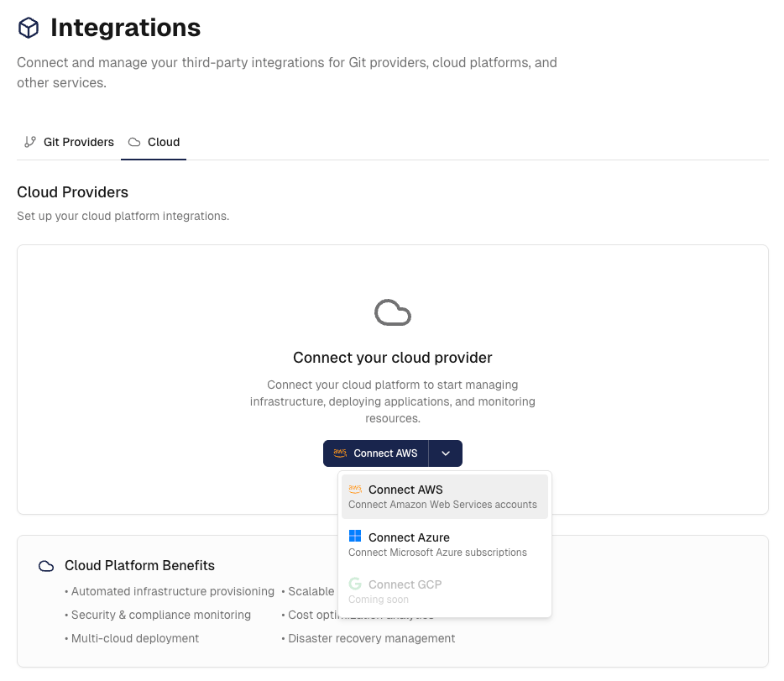
Task: Click the AWS logo in dropdown menu
Action: (x=355, y=490)
